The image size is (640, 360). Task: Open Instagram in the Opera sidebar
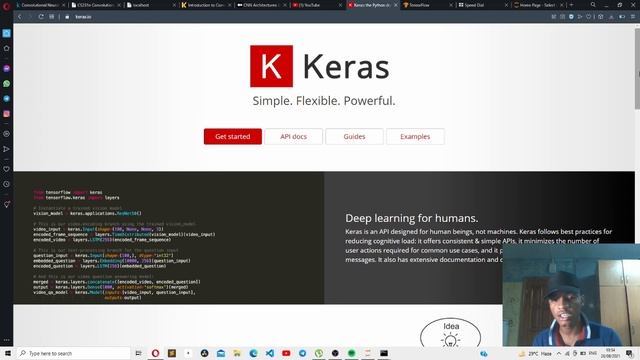7,114
